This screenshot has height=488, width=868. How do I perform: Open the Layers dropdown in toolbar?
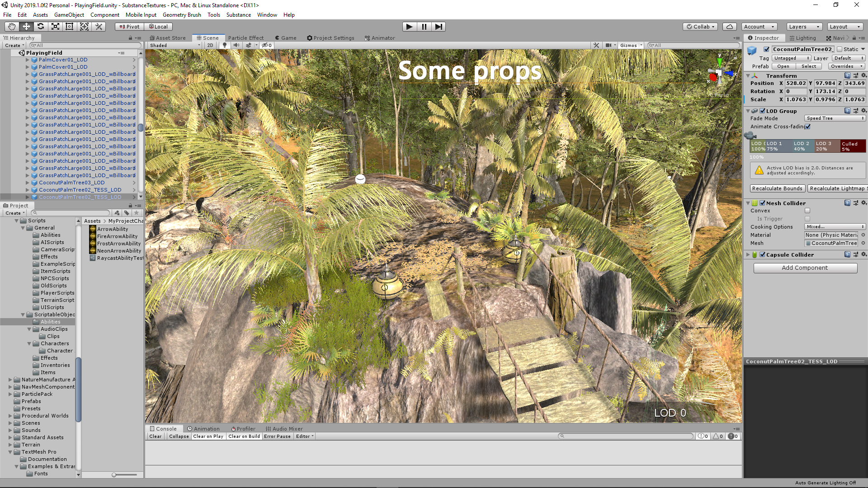(x=804, y=27)
